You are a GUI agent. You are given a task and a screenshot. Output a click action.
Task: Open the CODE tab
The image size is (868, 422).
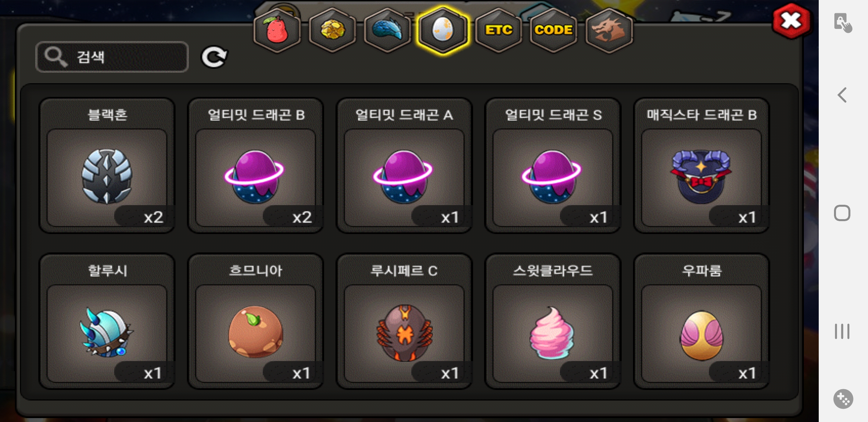553,30
